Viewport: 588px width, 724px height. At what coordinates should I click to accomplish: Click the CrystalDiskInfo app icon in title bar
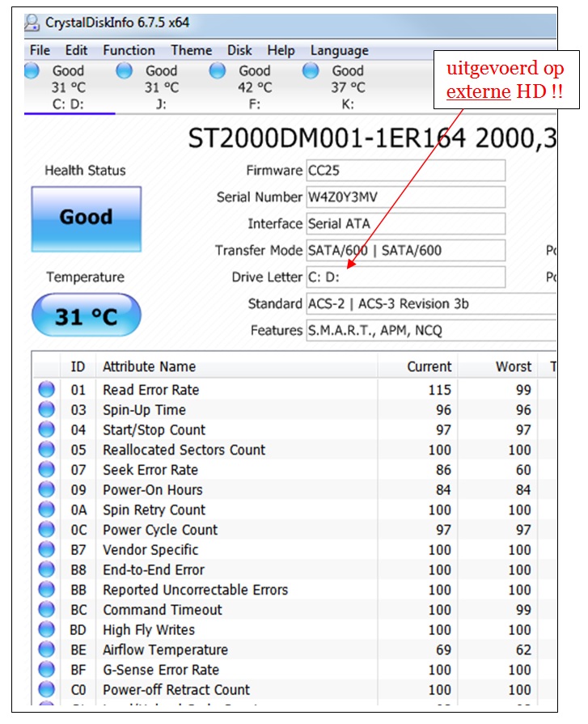pos(32,23)
